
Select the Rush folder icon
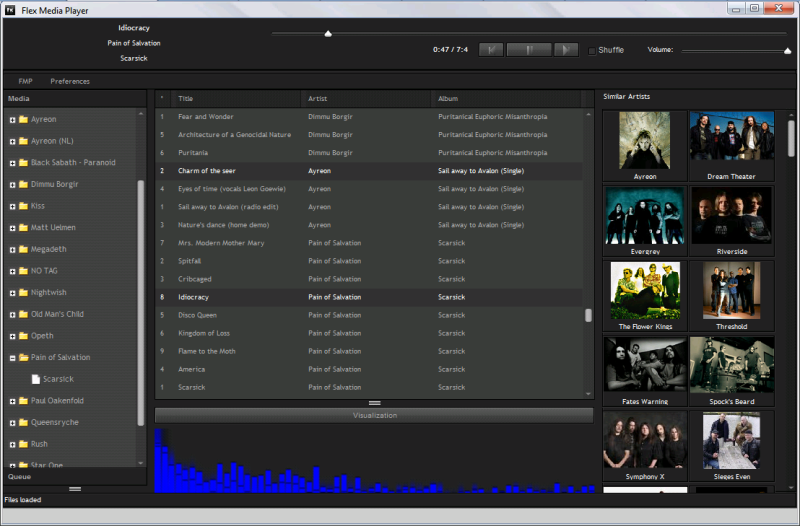pos(23,444)
